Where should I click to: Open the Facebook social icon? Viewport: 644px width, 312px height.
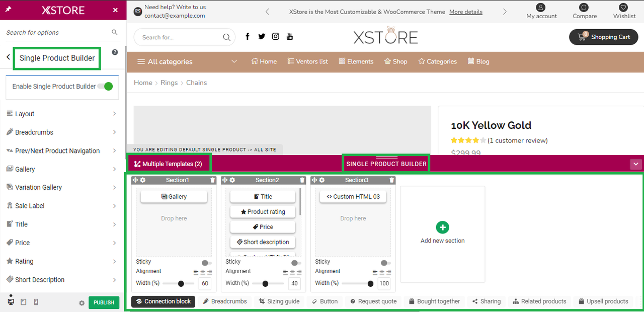248,36
